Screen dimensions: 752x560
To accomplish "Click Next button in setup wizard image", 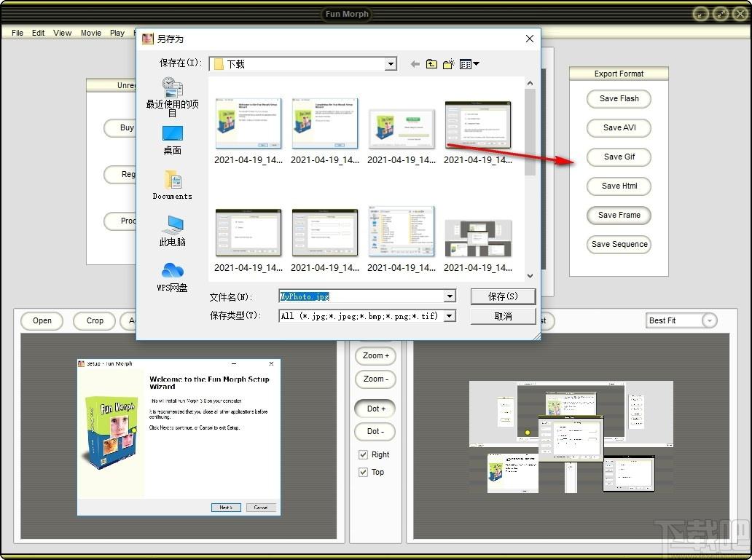I will [x=226, y=508].
